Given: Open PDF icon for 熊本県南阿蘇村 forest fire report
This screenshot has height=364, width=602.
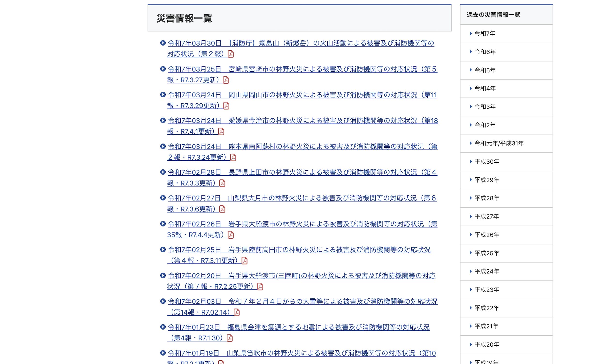Looking at the screenshot, I should 233,158.
